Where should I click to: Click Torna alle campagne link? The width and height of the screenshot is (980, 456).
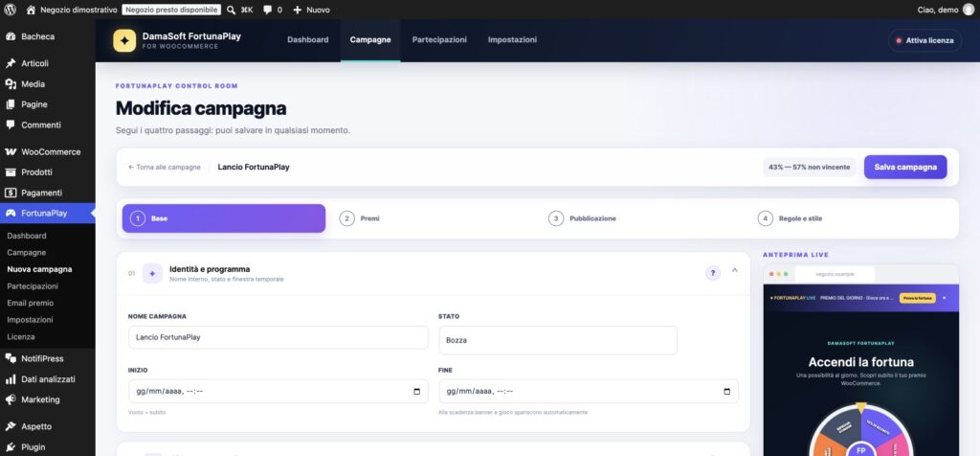pyautogui.click(x=165, y=167)
